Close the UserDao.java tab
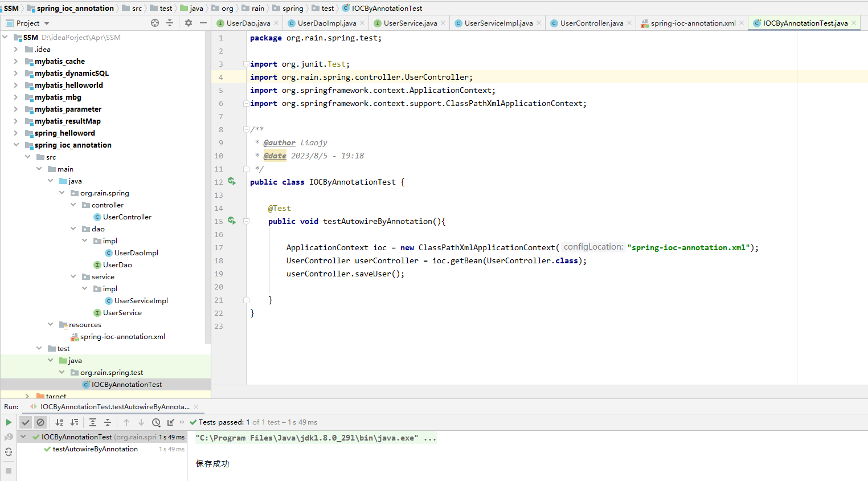This screenshot has height=481, width=868. (276, 23)
